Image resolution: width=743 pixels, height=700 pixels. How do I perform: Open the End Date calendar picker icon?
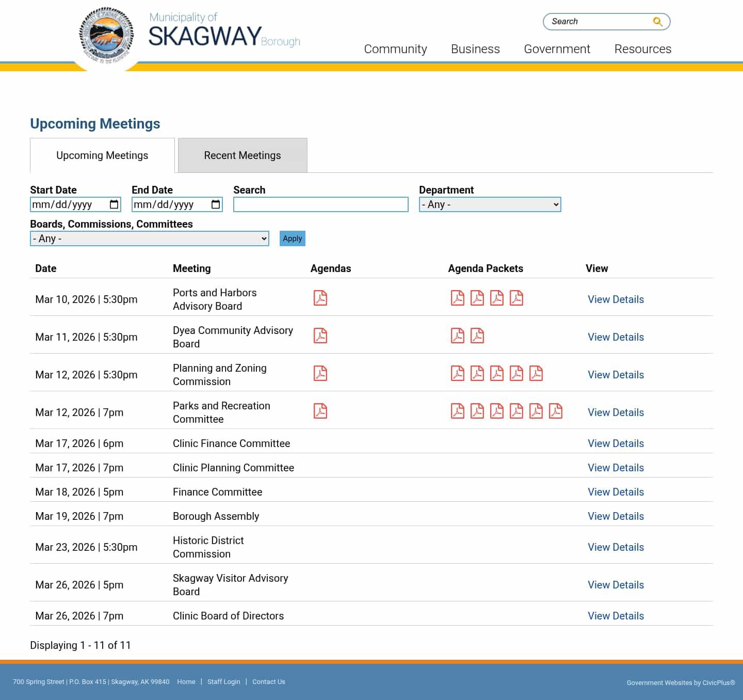point(215,204)
